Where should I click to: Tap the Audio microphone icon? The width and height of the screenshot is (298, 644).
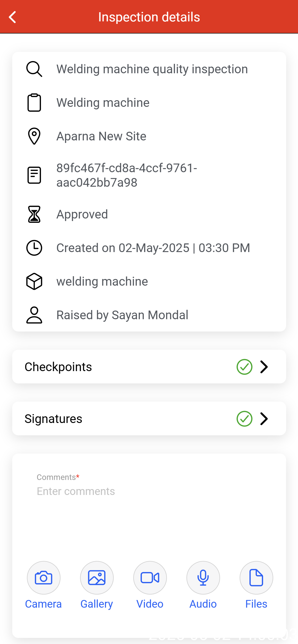tap(203, 578)
